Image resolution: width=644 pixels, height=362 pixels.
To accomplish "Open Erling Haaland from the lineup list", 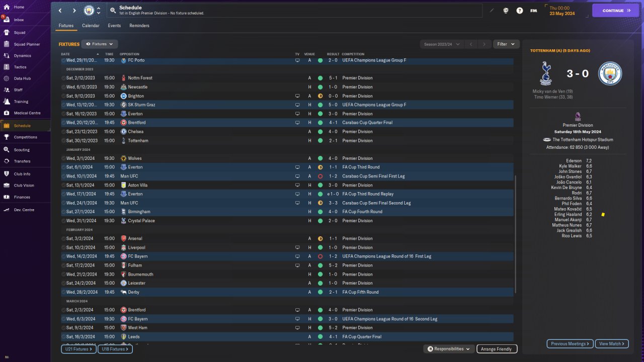I will point(568,214).
